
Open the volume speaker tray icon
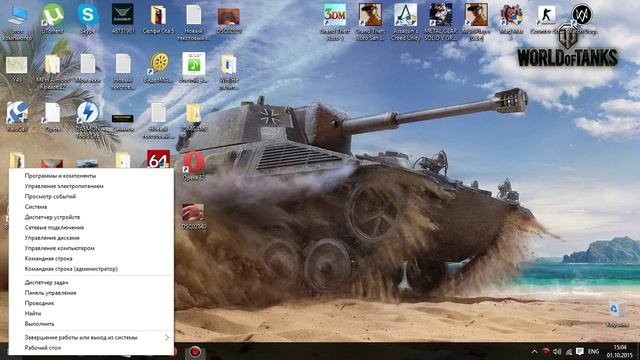tap(557, 351)
